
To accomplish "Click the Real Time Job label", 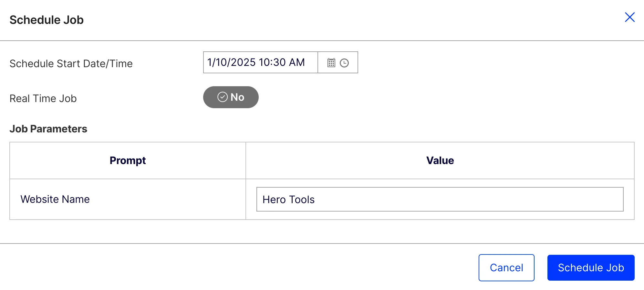I will pos(43,98).
